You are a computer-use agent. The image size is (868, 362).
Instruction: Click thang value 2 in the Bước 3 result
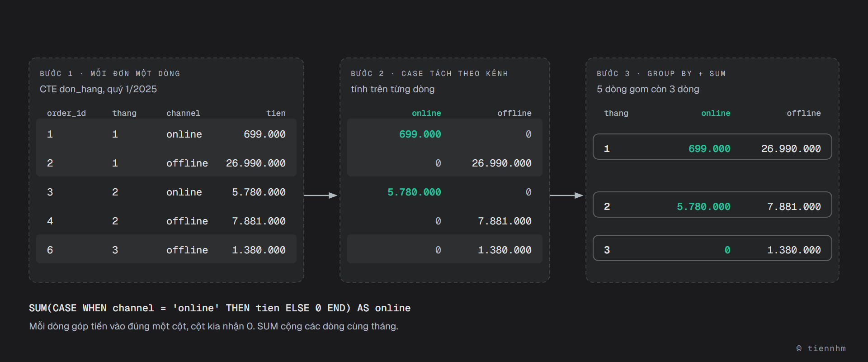point(607,206)
